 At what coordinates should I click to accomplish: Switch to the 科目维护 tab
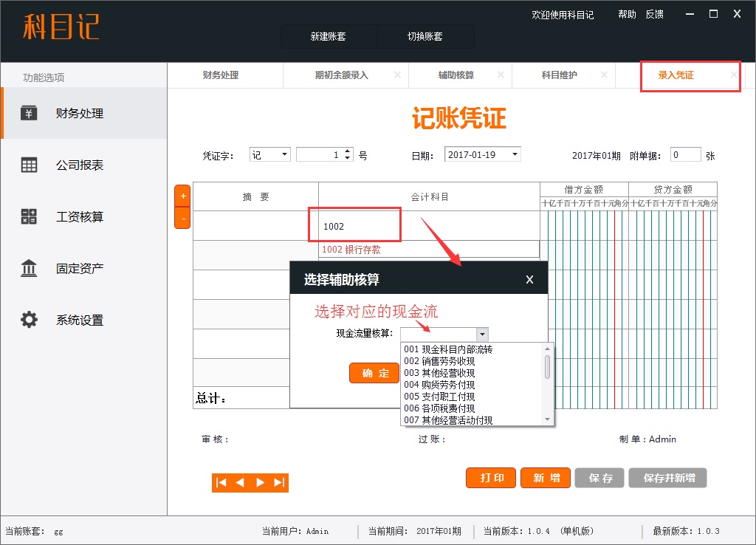pyautogui.click(x=559, y=75)
